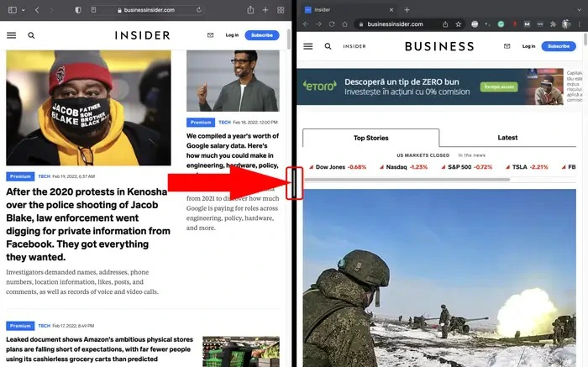Show Reader view in Safari address bar
588x367 pixels.
point(94,10)
